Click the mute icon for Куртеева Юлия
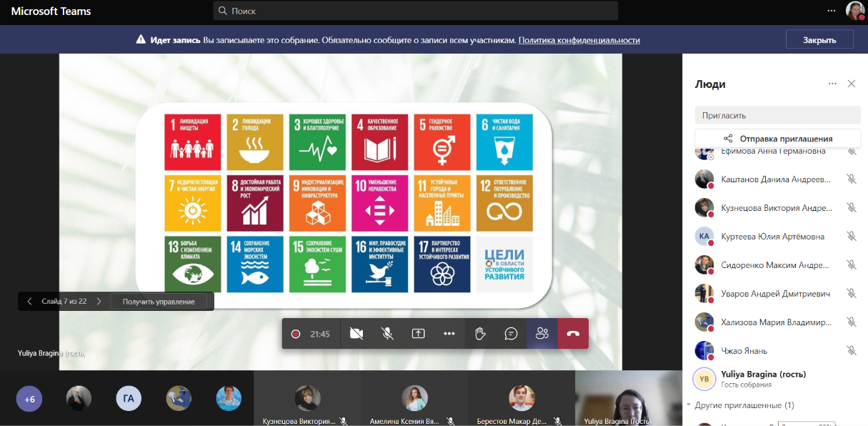 pyautogui.click(x=852, y=236)
